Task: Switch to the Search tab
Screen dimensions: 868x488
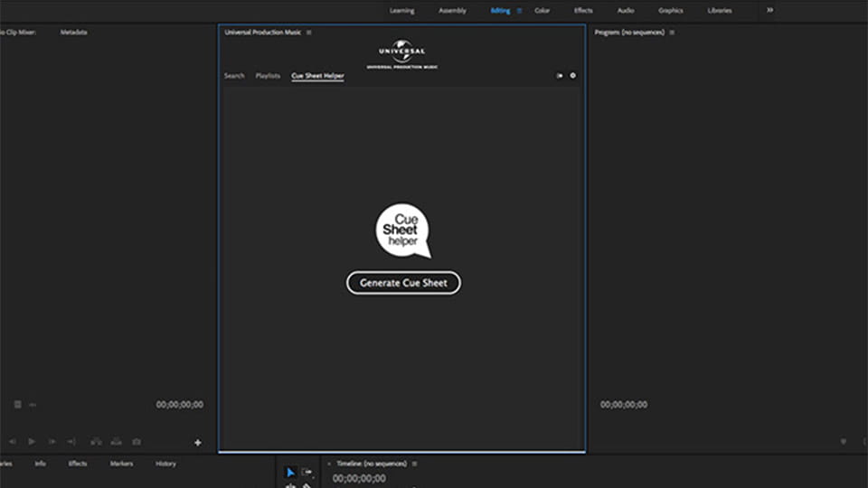Action: pos(234,76)
